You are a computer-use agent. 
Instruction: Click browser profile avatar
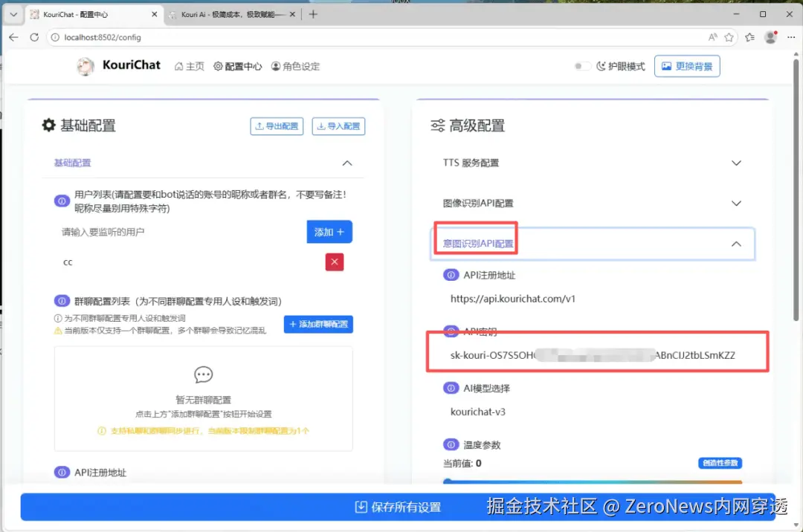[x=770, y=37]
